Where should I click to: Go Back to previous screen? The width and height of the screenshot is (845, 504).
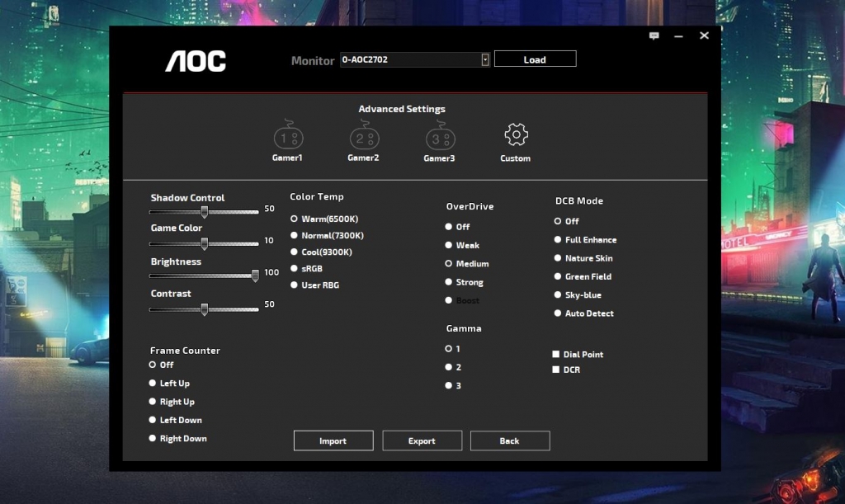(510, 441)
